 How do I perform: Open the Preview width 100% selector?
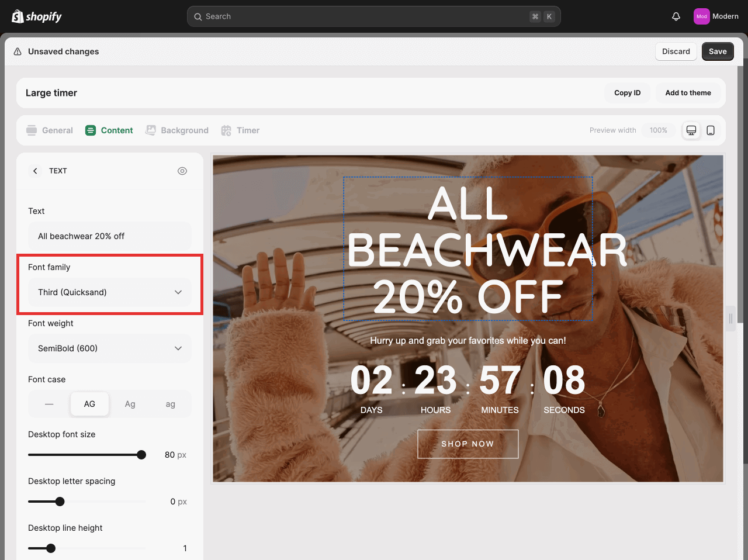pyautogui.click(x=658, y=130)
